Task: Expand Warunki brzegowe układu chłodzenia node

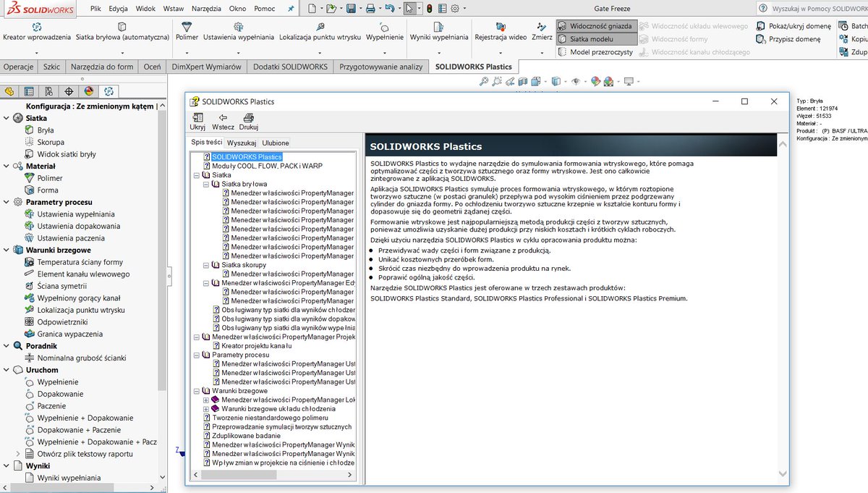Action: 206,409
